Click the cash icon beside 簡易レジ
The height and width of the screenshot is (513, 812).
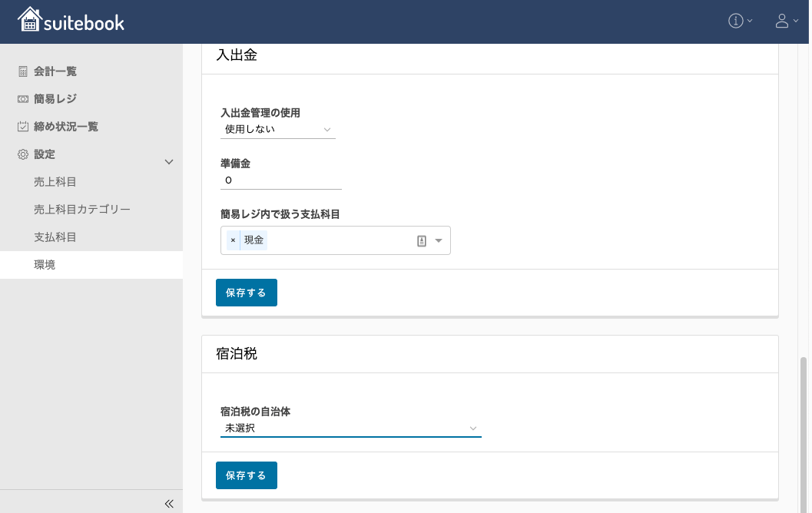[23, 99]
